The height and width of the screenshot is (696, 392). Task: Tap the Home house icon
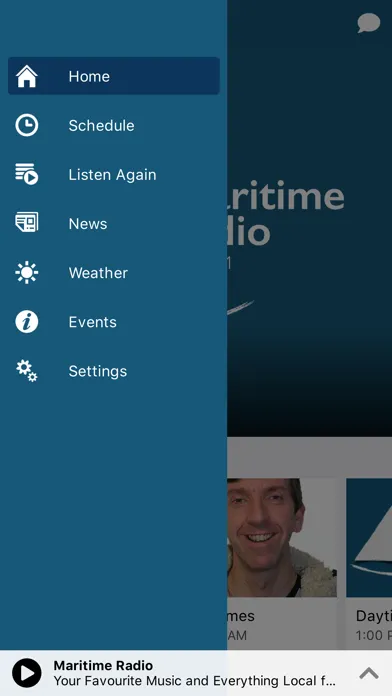[27, 76]
